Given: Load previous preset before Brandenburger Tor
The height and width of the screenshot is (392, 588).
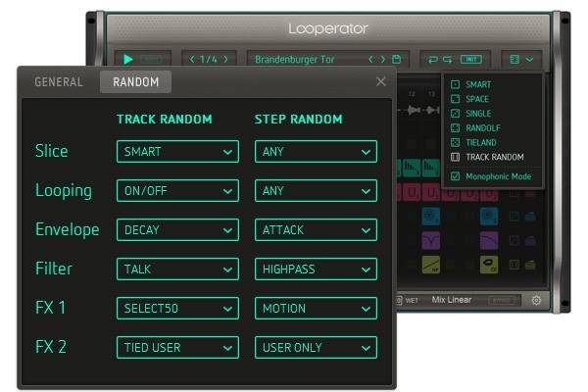Looking at the screenshot, I should [370, 59].
